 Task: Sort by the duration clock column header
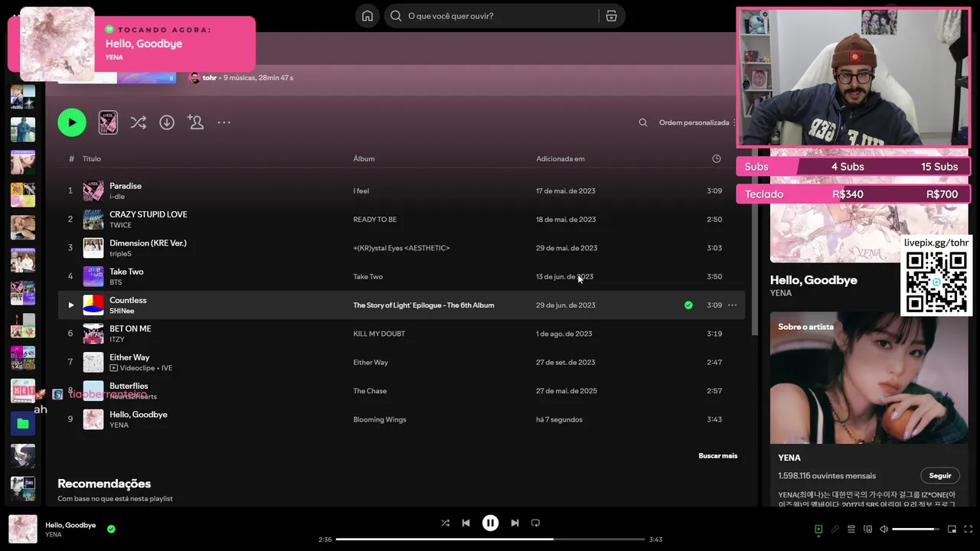point(717,158)
